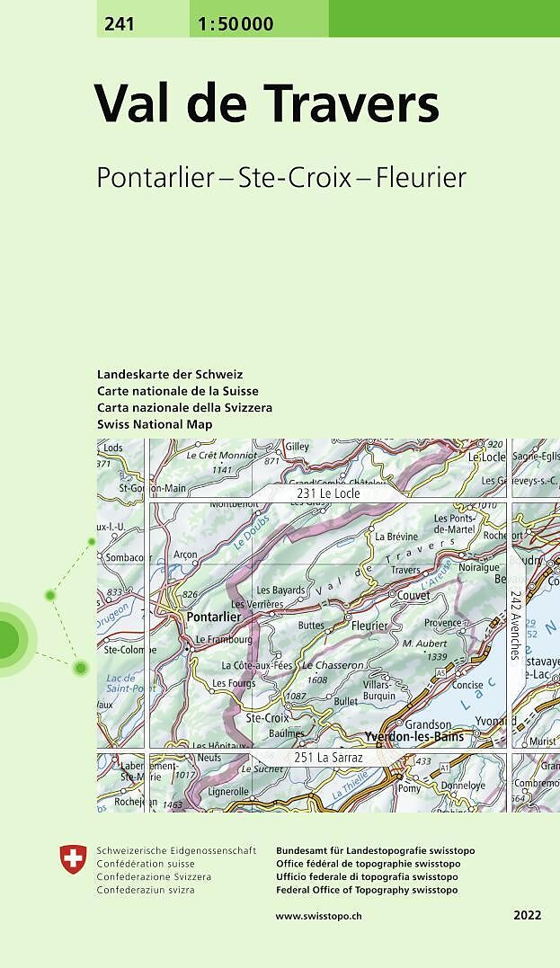Viewport: 560px width, 968px height.
Task: Click the dark green header bar
Action: [443, 18]
